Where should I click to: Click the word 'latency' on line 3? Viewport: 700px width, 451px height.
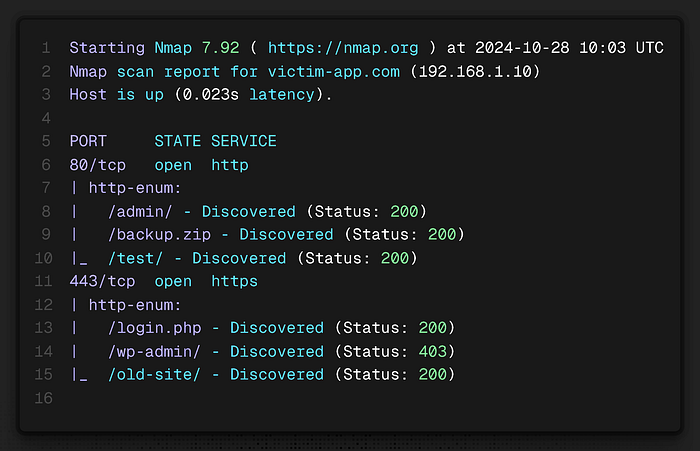click(x=282, y=95)
